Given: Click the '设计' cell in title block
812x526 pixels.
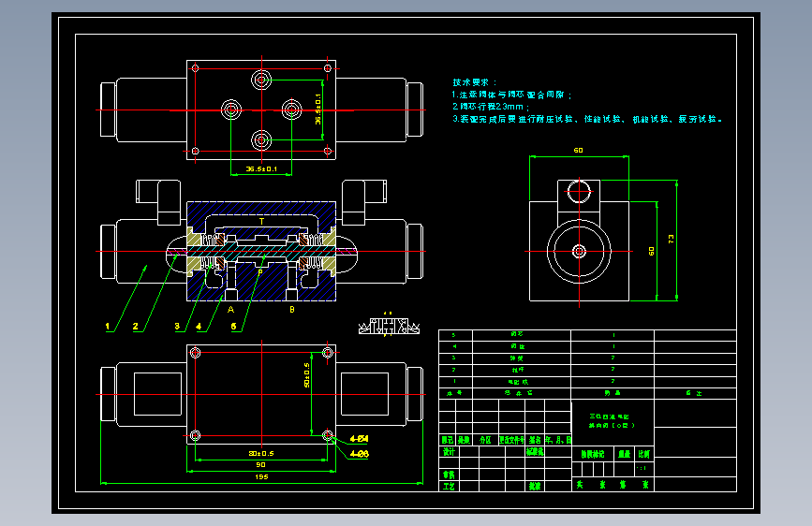Looking at the screenshot, I should (x=449, y=451).
